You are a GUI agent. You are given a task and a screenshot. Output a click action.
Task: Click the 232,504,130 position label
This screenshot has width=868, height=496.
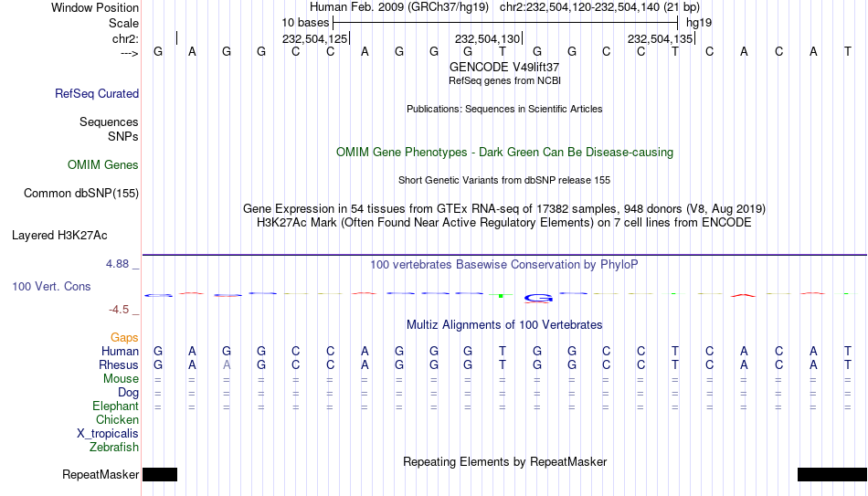tap(488, 38)
